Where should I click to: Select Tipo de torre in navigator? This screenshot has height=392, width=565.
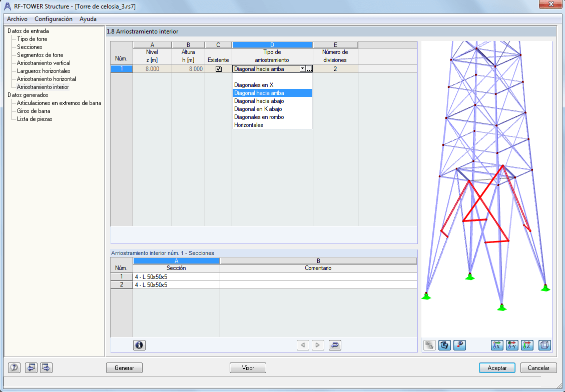(x=32, y=39)
